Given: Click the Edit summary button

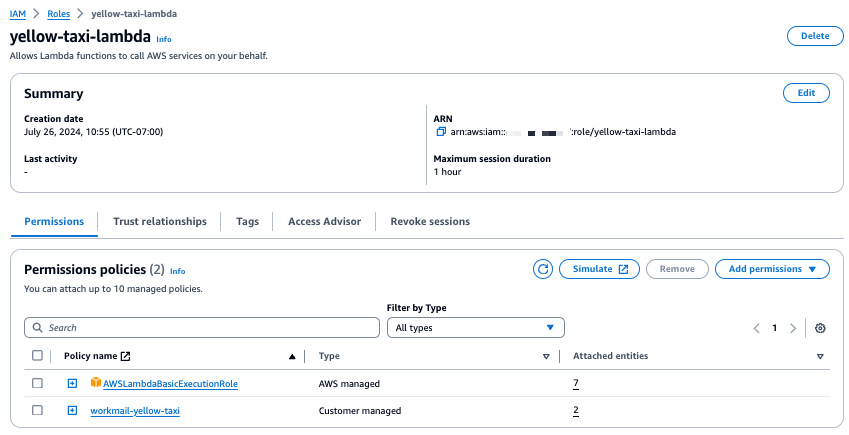Looking at the screenshot, I should [x=806, y=93].
